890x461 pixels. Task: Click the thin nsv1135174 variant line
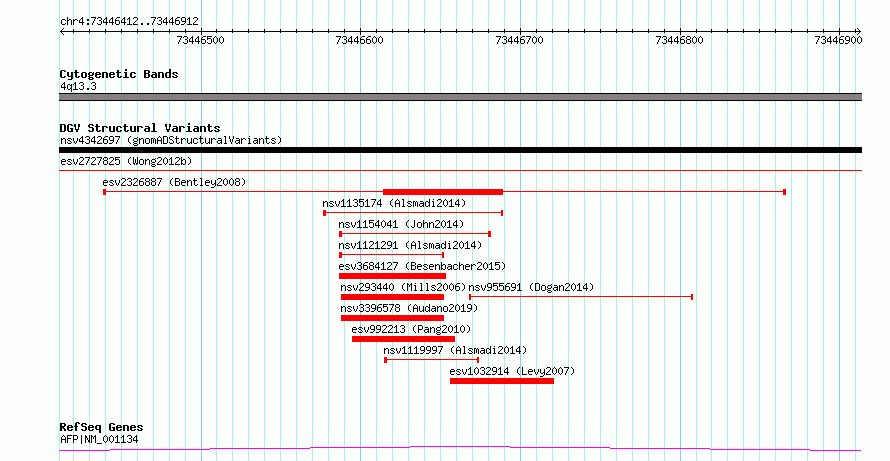413,213
